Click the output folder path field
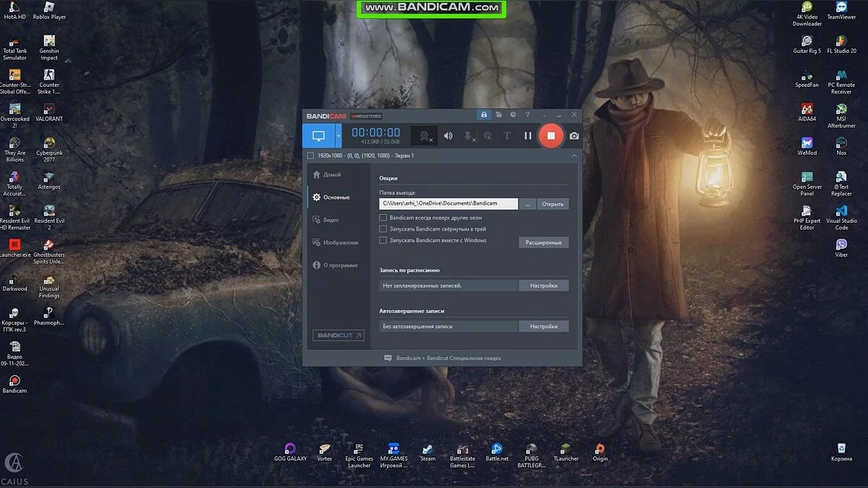Viewport: 868px width, 488px height. [x=448, y=205]
